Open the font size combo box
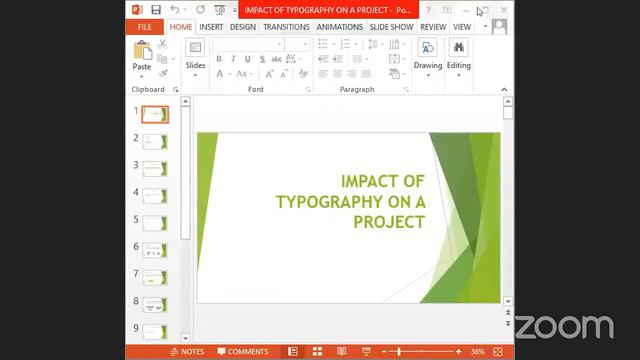Image resolution: width=640 pixels, height=360 pixels. point(297,44)
